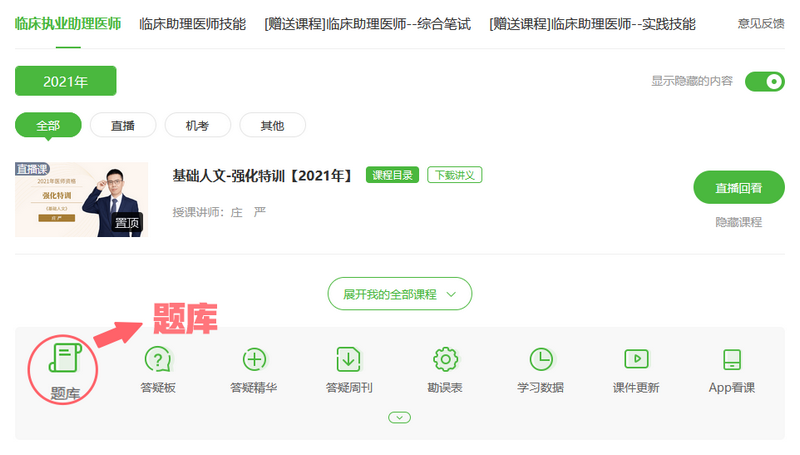
Task: Select the 全部 filter pill
Action: click(x=48, y=125)
